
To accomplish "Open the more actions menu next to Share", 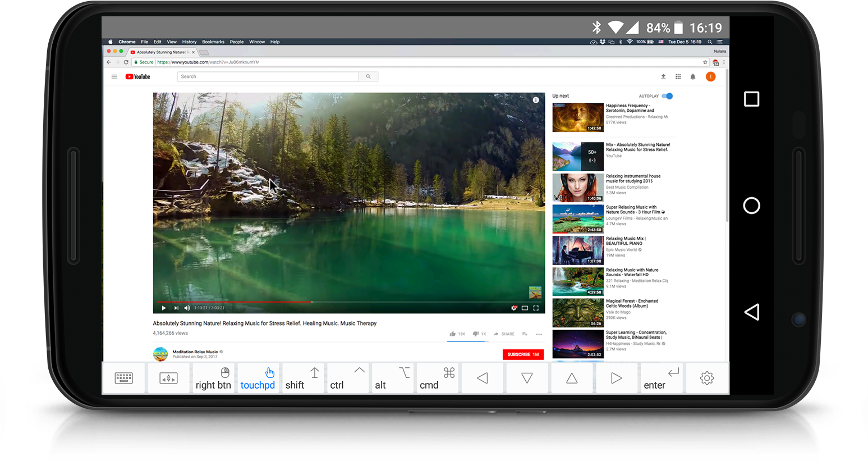I will pos(539,334).
